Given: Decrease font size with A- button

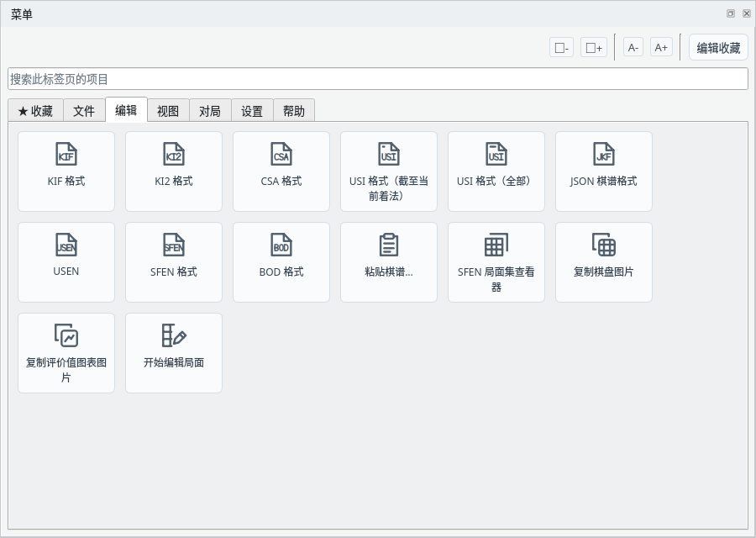Looking at the screenshot, I should [x=633, y=47].
